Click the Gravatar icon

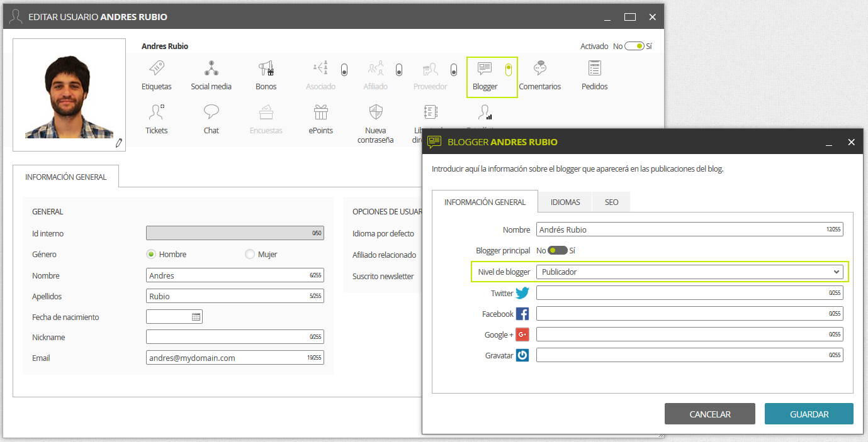tap(522, 355)
